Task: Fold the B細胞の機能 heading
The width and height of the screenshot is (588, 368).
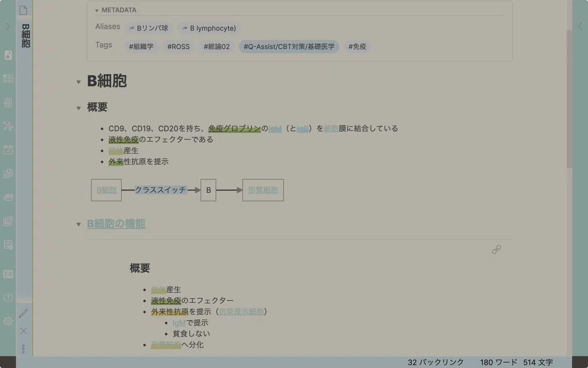Action: (x=78, y=224)
